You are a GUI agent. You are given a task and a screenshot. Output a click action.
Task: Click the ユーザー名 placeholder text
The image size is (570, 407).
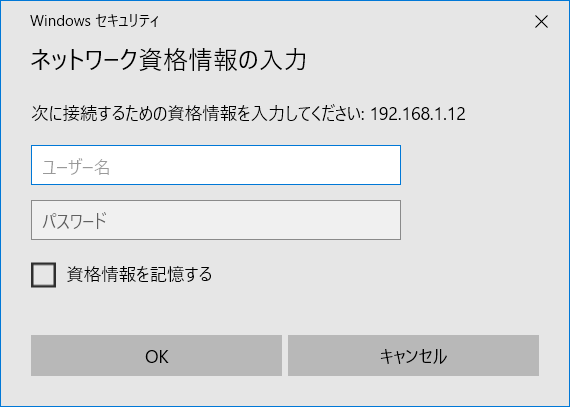click(76, 168)
